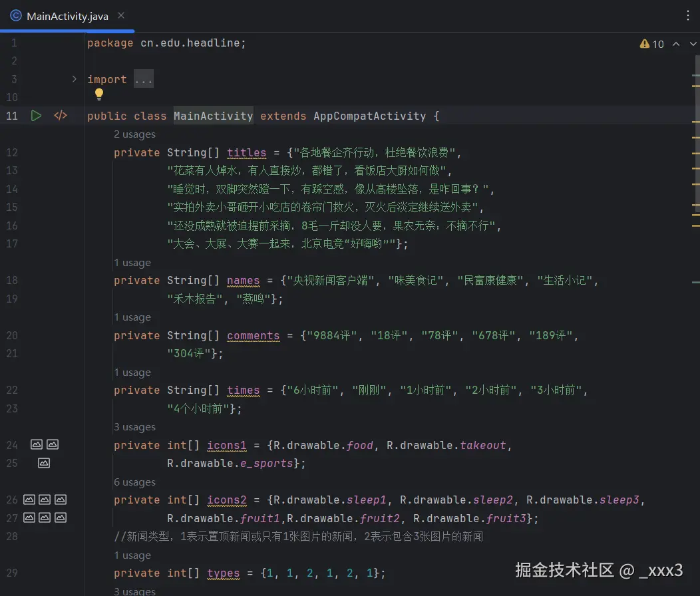Click the R.drawable.sleep1 reference
The image size is (700, 596).
coord(329,500)
